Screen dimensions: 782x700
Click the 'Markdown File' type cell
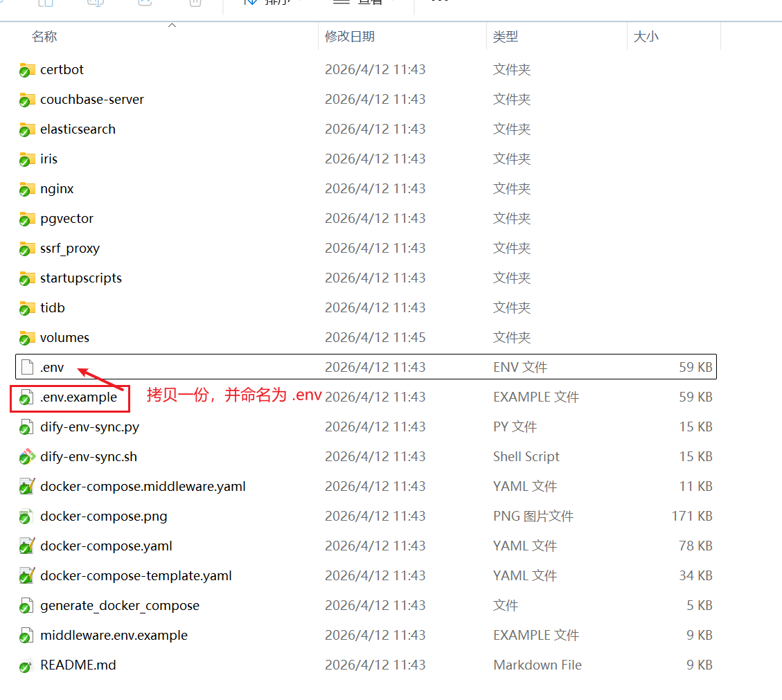pos(537,665)
